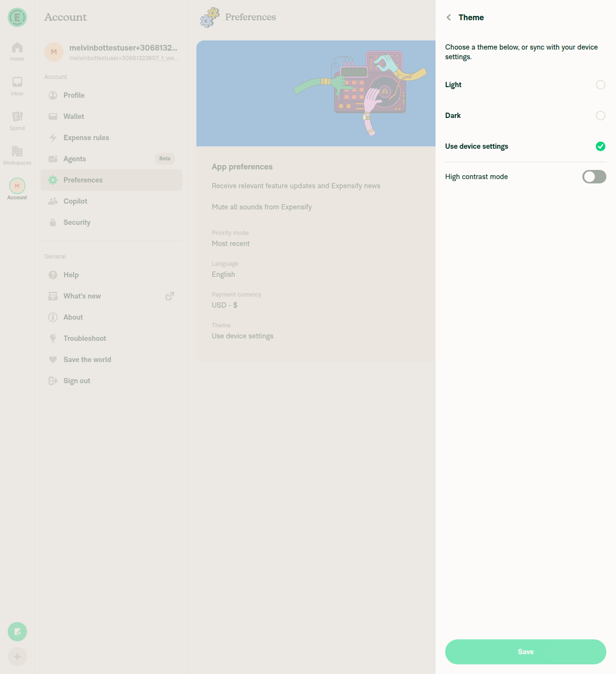Click the Sign out label text
Screen dimensions: 616x674
pyautogui.click(x=77, y=381)
